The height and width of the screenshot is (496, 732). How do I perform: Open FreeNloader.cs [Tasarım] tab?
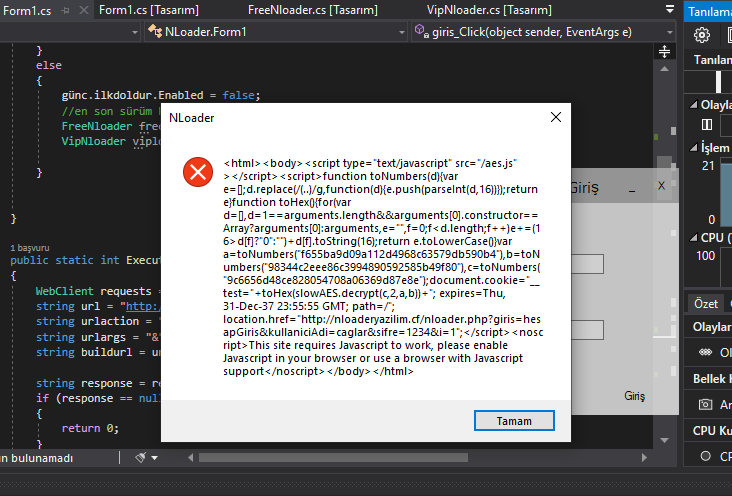[313, 10]
